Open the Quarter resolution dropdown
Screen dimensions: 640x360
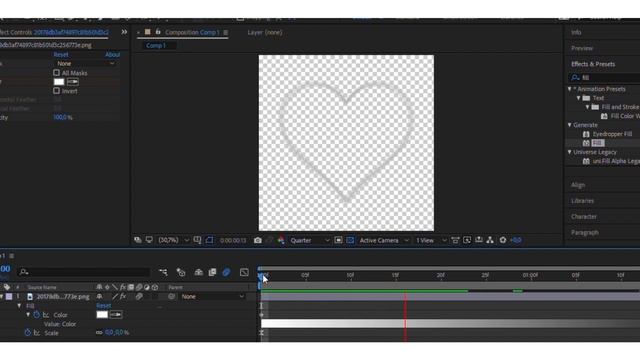pyautogui.click(x=309, y=240)
